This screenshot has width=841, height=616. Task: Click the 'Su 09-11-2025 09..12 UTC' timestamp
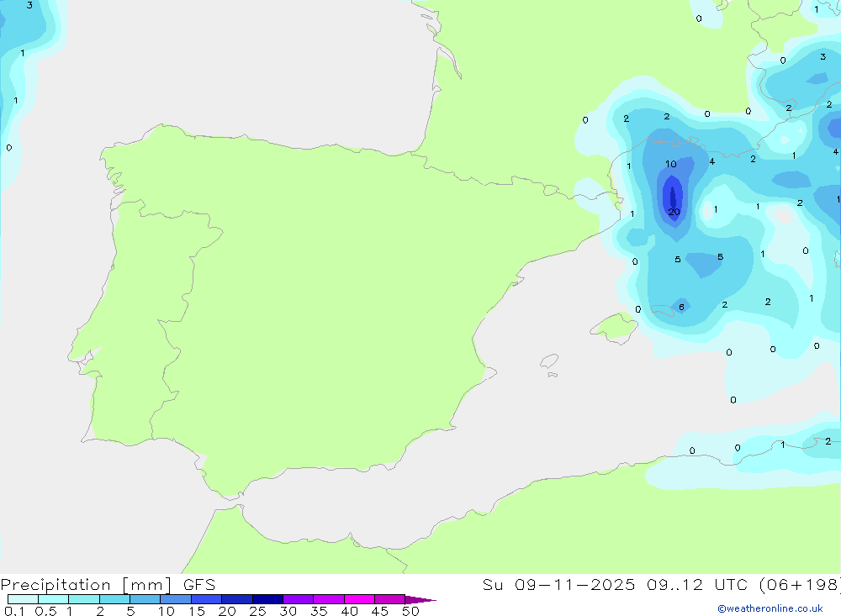(x=616, y=585)
